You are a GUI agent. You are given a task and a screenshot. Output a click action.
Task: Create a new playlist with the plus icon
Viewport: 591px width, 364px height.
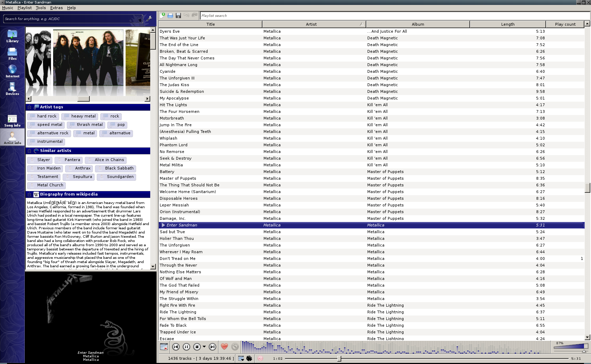click(163, 15)
